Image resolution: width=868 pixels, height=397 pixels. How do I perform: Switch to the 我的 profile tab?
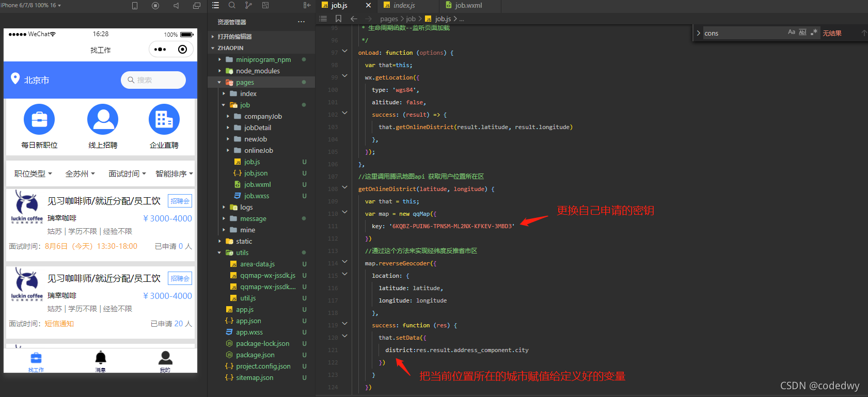click(165, 361)
